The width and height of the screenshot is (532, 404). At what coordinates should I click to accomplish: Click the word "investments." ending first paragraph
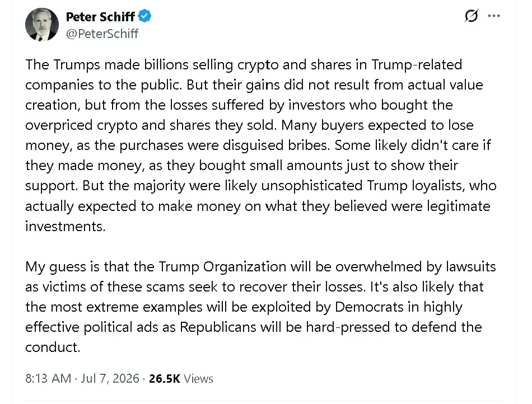[x=66, y=226]
